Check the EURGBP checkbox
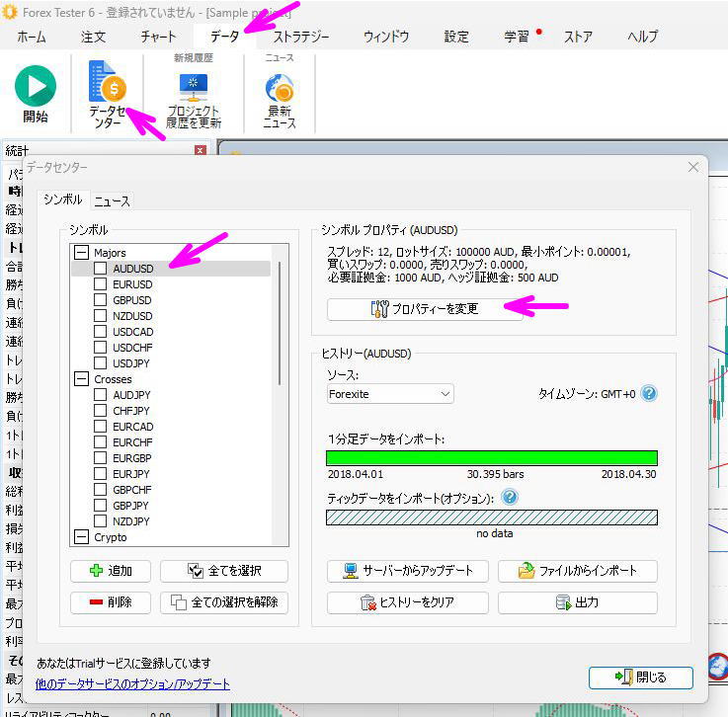The image size is (728, 717). pyautogui.click(x=101, y=457)
